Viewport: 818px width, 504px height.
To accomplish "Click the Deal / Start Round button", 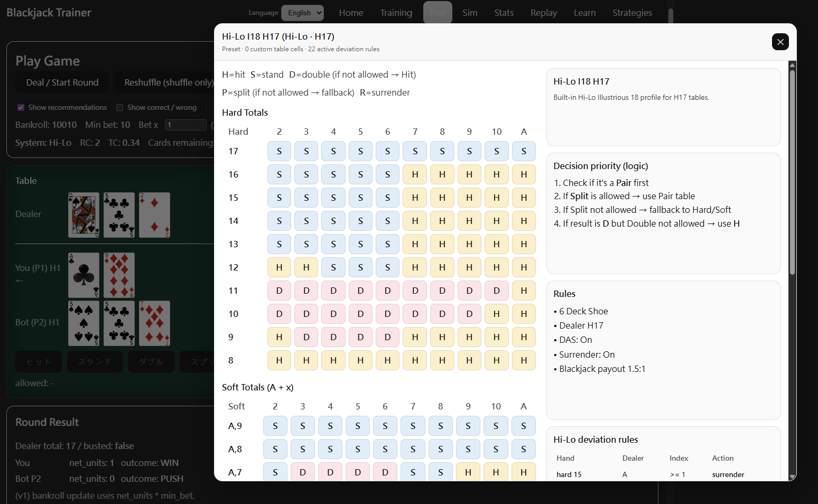I will tap(62, 82).
